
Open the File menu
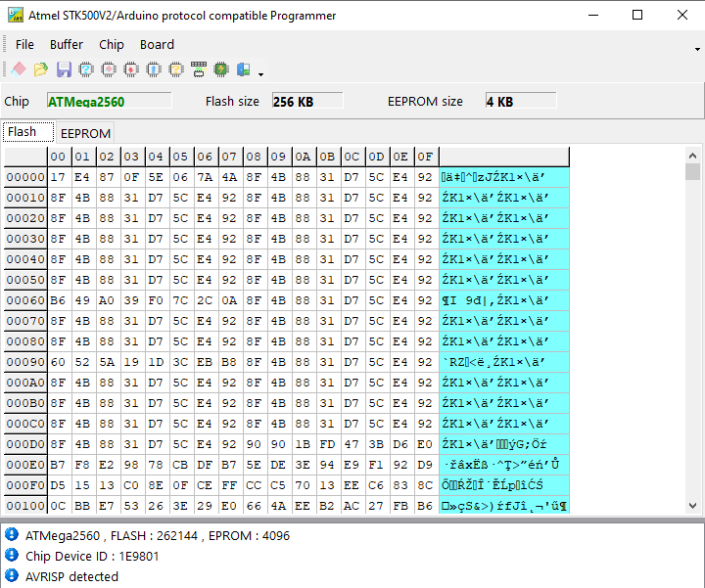[24, 44]
